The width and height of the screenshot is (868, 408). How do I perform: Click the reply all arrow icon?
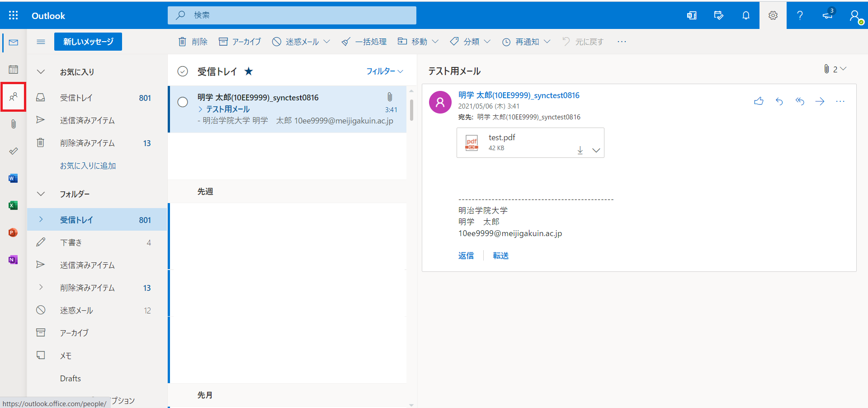pyautogui.click(x=800, y=101)
